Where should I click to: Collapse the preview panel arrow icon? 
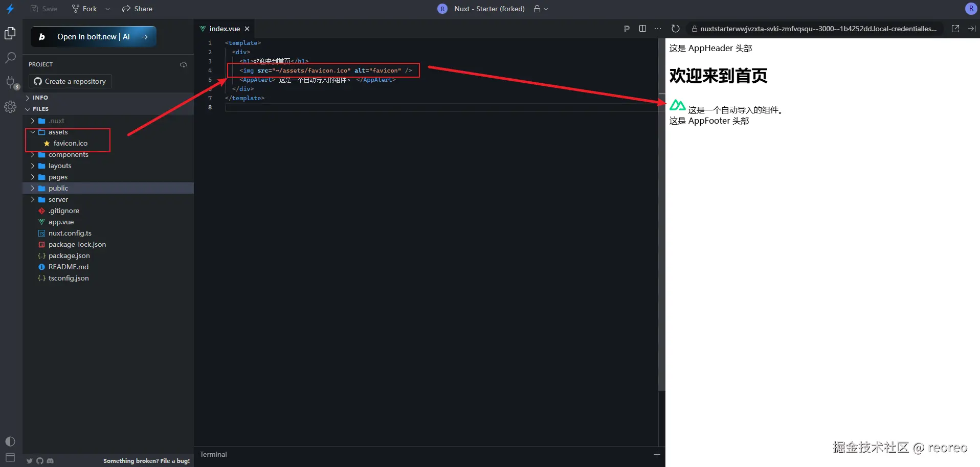(971, 29)
